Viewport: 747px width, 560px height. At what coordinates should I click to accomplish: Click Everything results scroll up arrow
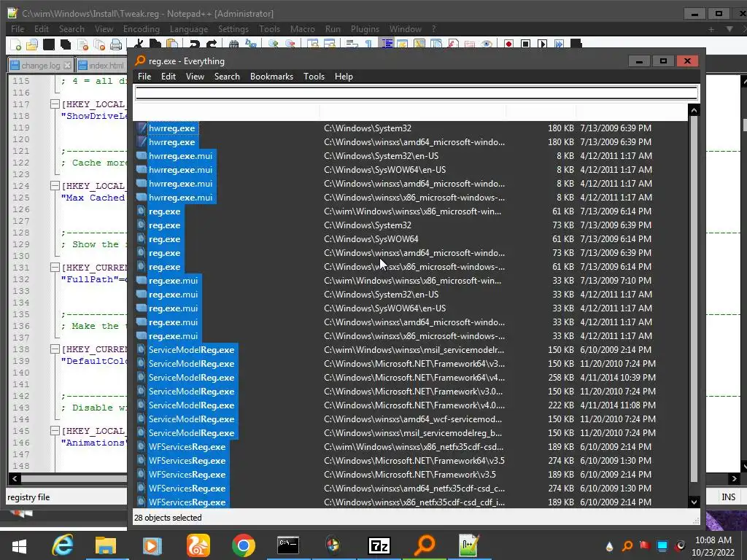click(x=694, y=111)
